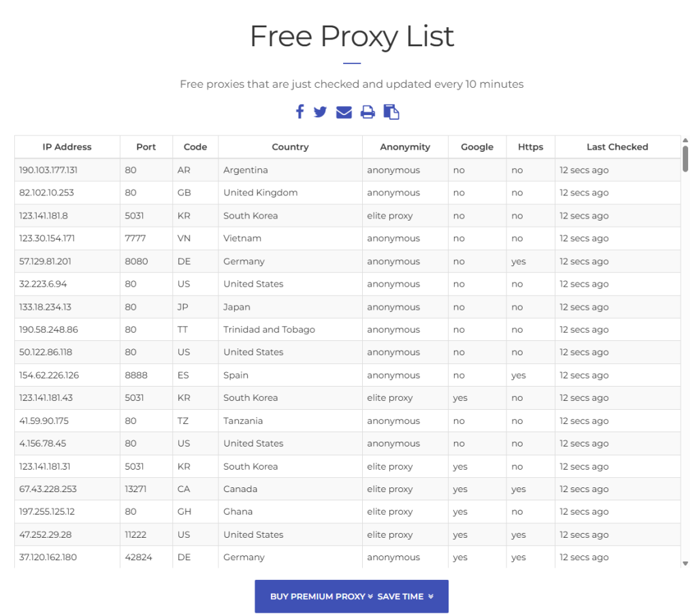This screenshot has width=697, height=616.
Task: Click the table's vertical scrollbar thumb
Action: click(685, 159)
